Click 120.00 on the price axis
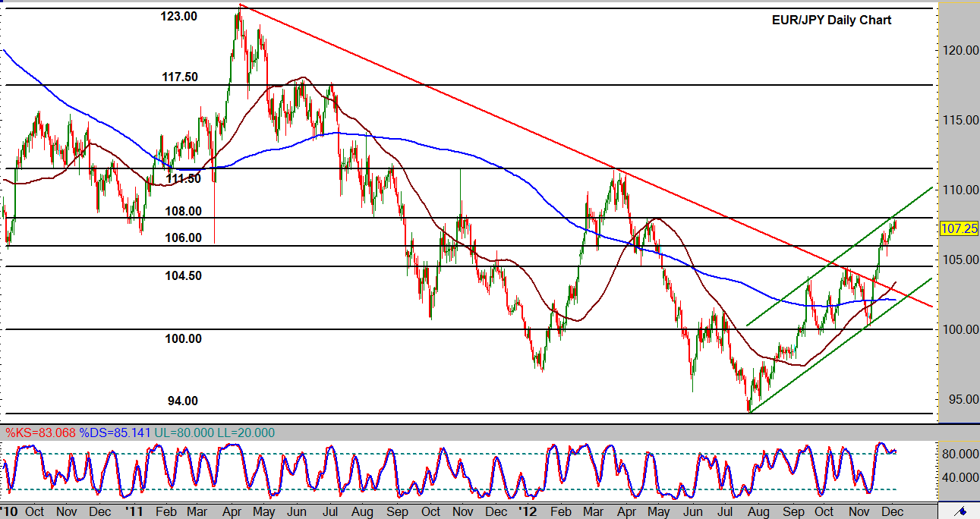 (959, 50)
